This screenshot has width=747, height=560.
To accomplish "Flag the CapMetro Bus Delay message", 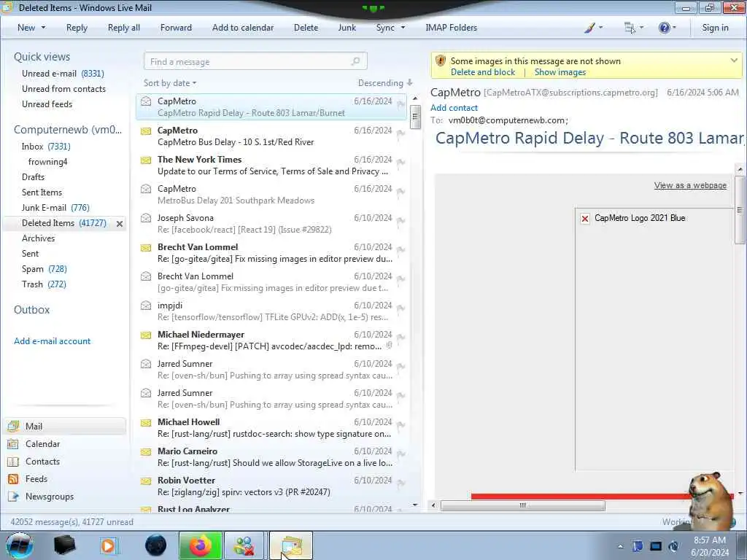I will click(400, 133).
